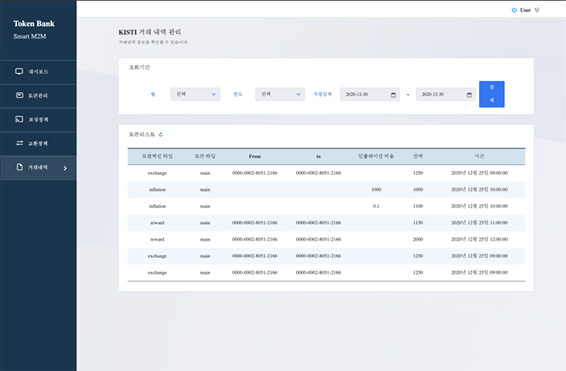Click the to address in 2000 row
Screen dimensions: 566x371
coord(318,239)
